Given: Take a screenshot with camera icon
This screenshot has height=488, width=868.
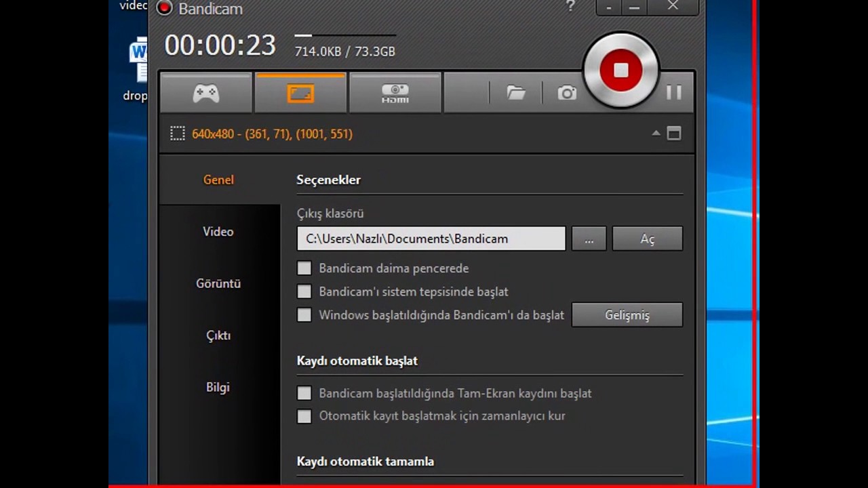Looking at the screenshot, I should [567, 93].
